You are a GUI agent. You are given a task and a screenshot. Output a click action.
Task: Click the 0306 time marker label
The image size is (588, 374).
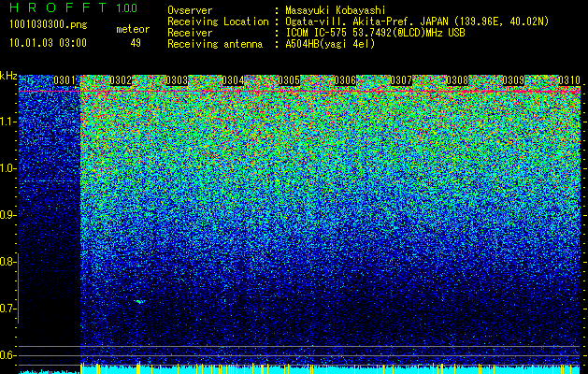pos(345,80)
